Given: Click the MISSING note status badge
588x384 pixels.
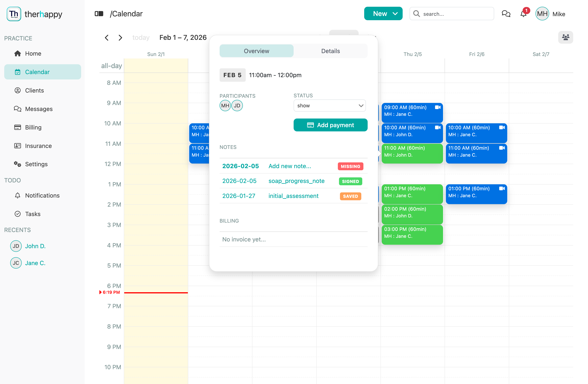Looking at the screenshot, I should coord(350,166).
